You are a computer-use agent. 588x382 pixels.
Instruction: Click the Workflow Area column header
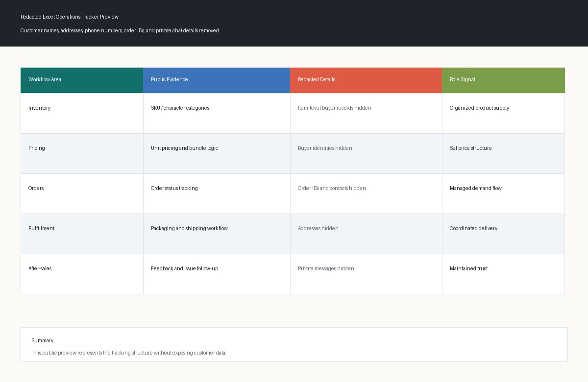[82, 80]
